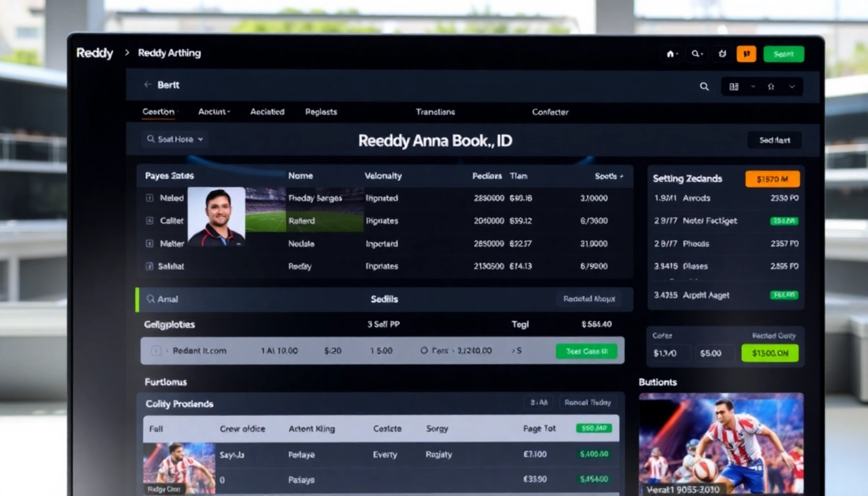
Task: Click the Reddy logo
Action: click(x=94, y=53)
